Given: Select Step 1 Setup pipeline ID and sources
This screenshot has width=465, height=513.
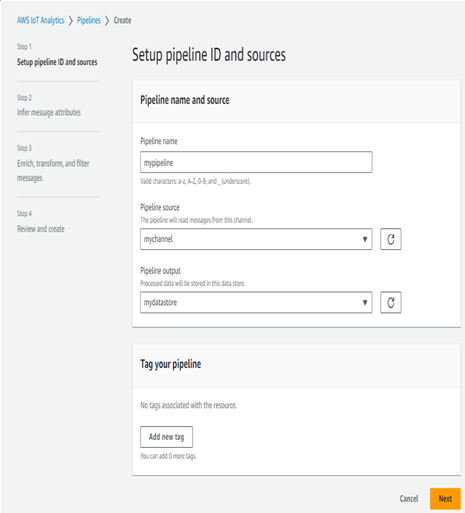Looking at the screenshot, I should point(57,62).
